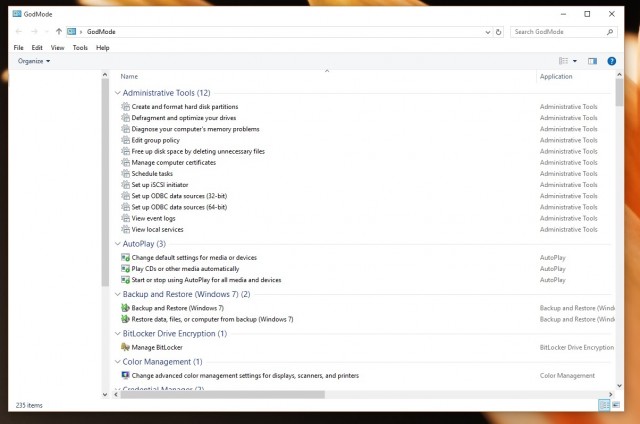Collapse the AutoPlay group
This screenshot has width=640, height=424.
tap(117, 243)
